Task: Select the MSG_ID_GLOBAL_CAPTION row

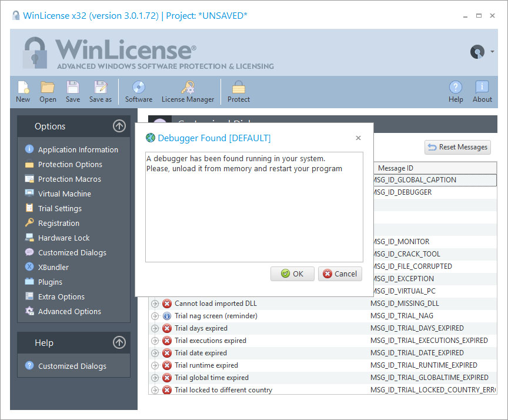Action: (435, 180)
